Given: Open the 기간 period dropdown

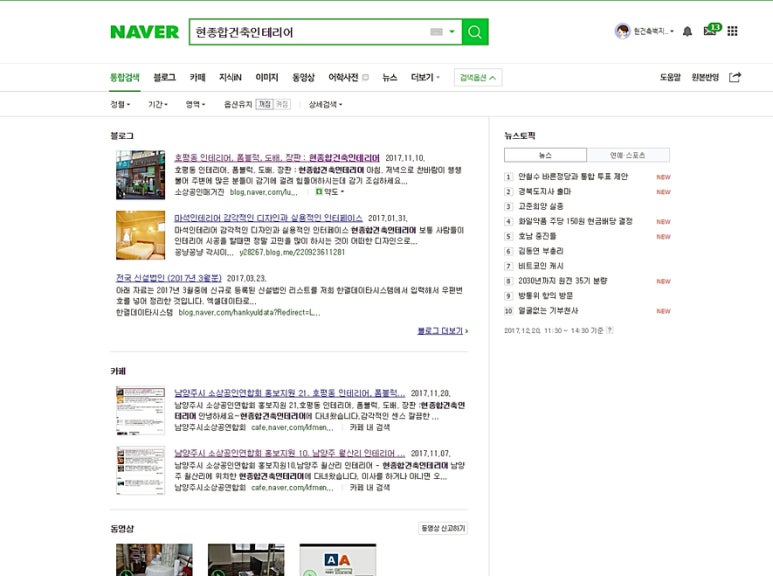Looking at the screenshot, I should pyautogui.click(x=158, y=104).
